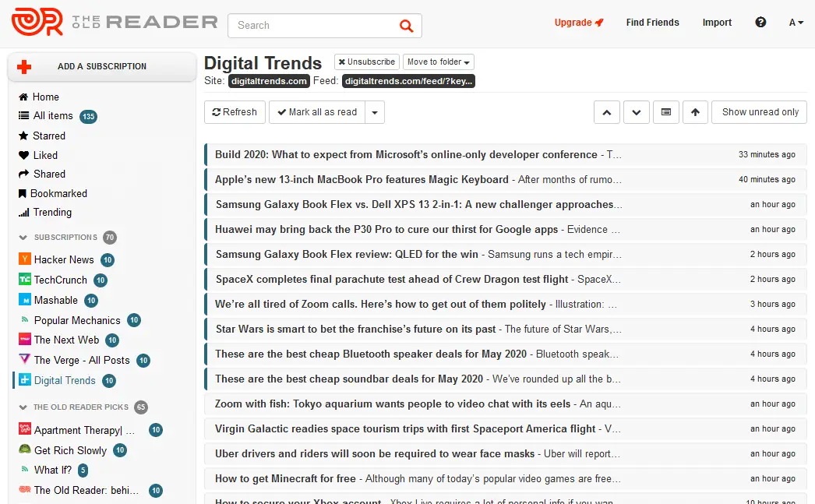Click Mark all as read
Image resolution: width=815 pixels, height=504 pixels.
[317, 112]
